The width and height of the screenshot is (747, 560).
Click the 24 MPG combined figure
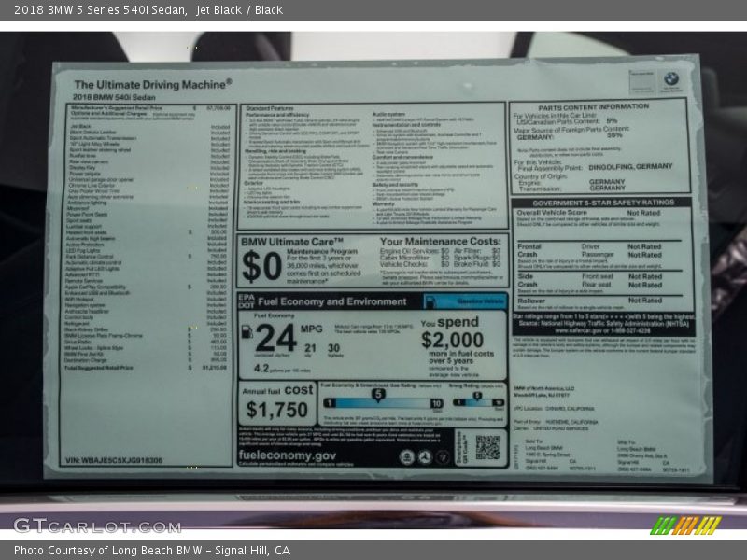(275, 337)
